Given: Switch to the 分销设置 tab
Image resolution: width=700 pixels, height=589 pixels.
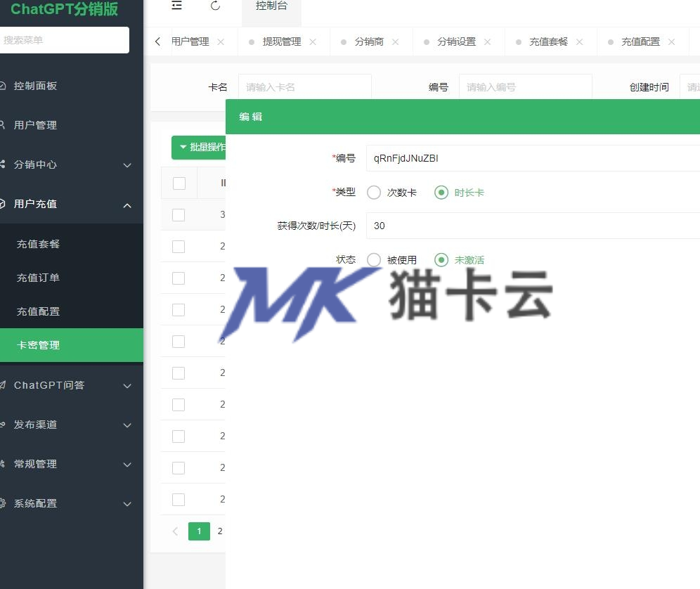Looking at the screenshot, I should click(456, 42).
